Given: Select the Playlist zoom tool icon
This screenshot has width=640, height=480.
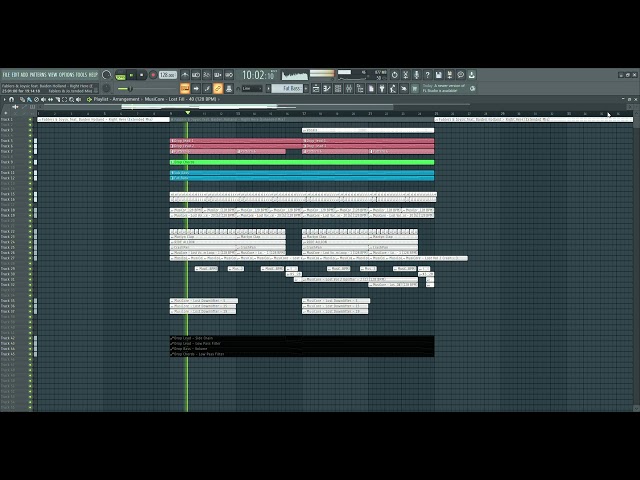Looking at the screenshot, I should (71, 99).
